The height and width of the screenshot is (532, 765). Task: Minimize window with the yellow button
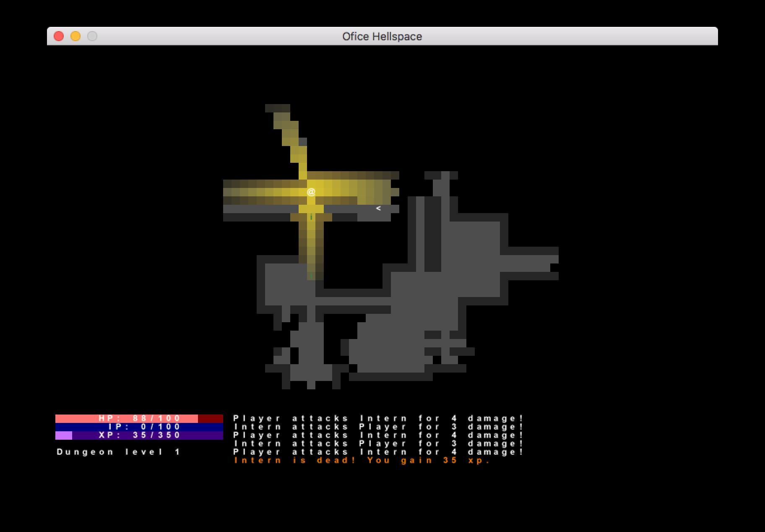75,36
